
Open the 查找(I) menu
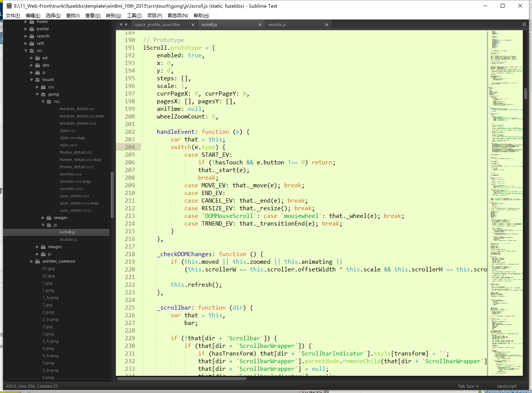pyautogui.click(x=73, y=16)
